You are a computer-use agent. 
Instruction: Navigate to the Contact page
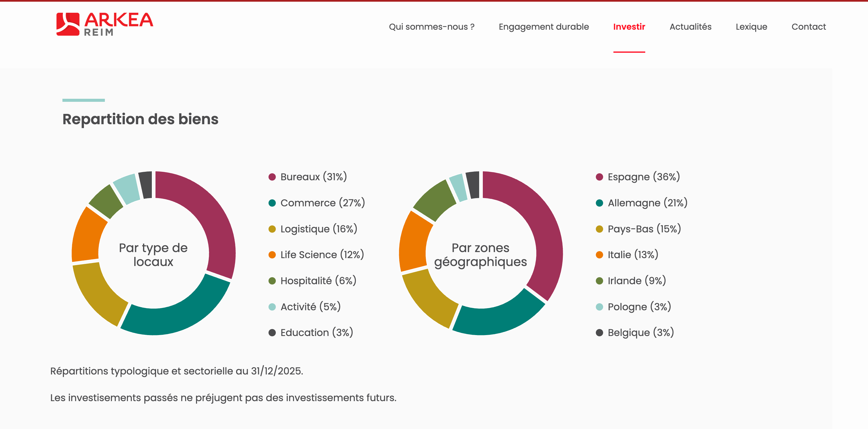[x=808, y=27]
